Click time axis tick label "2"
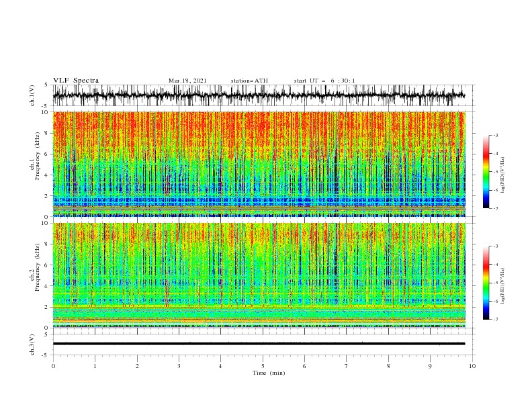The height and width of the screenshot is (411, 532). click(137, 366)
